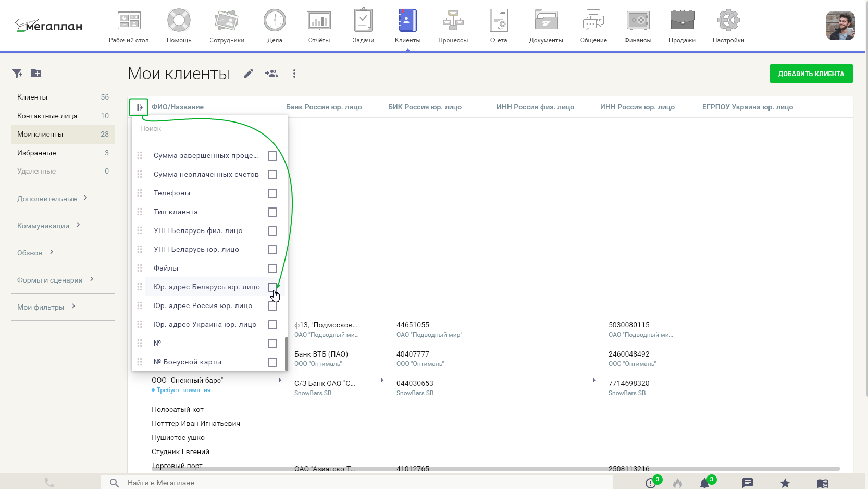Check УНП Беларусь юр. лицо checkbox
This screenshot has height=489, width=868.
click(272, 250)
